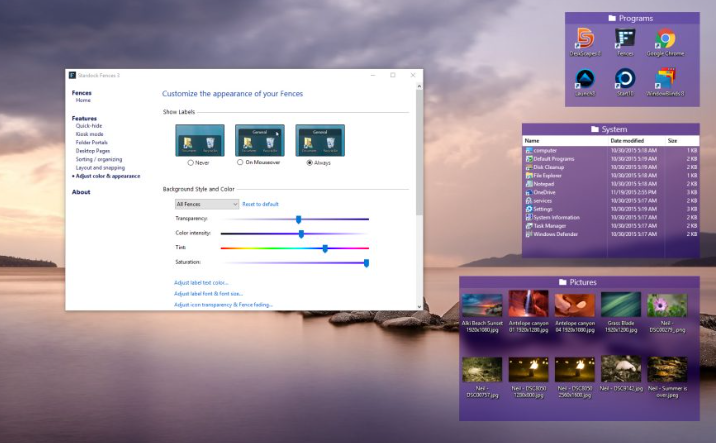Click the On Mouseover label preview thumbnail

click(260, 141)
